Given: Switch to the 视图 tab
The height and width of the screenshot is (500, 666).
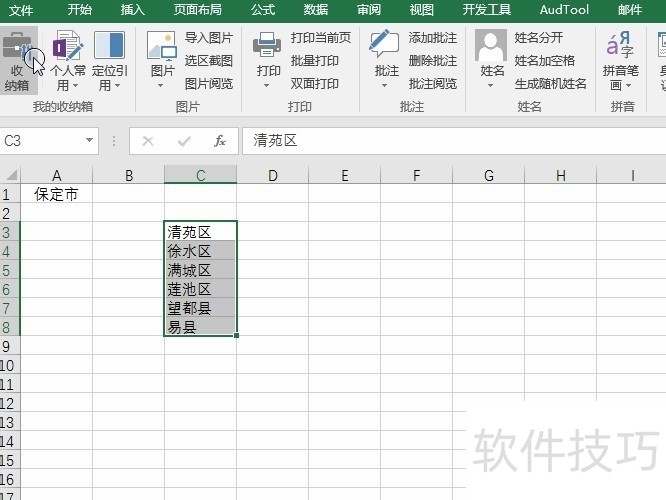Looking at the screenshot, I should click(x=422, y=9).
